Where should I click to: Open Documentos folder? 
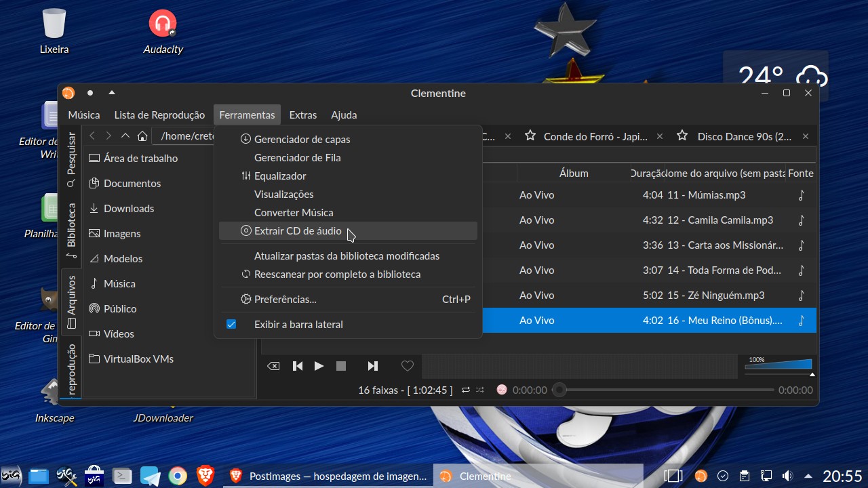[x=125, y=184]
